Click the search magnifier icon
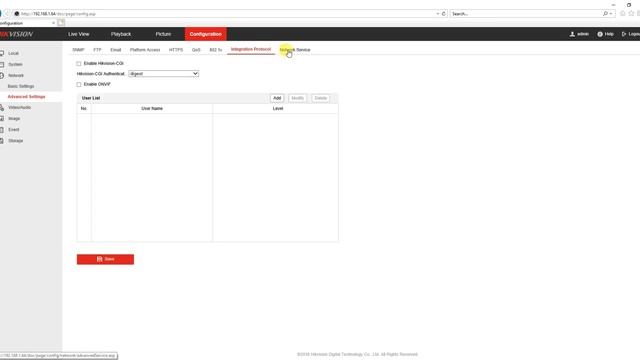Viewport: 640px width, 360px height. click(x=605, y=14)
